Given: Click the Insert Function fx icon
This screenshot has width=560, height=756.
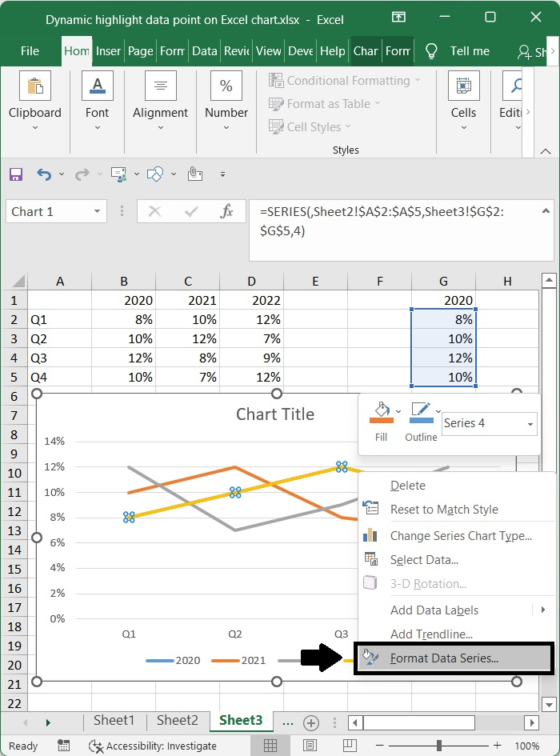Looking at the screenshot, I should [226, 211].
